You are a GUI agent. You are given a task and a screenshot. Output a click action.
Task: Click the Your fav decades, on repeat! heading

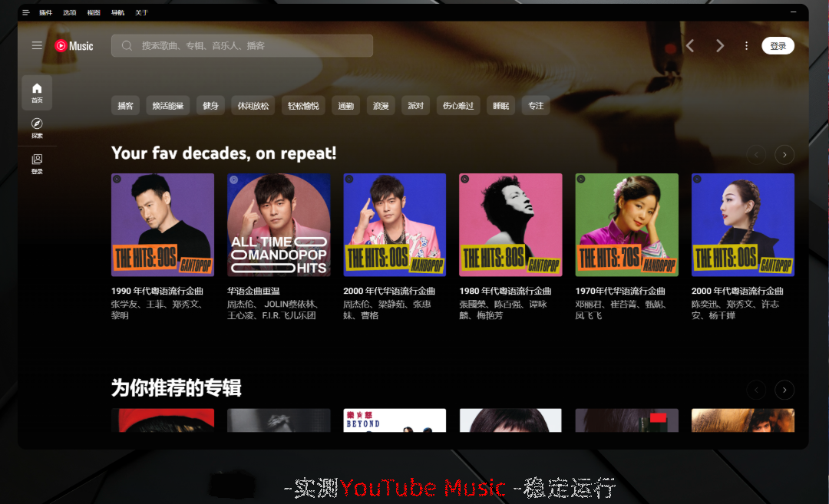[x=224, y=153]
